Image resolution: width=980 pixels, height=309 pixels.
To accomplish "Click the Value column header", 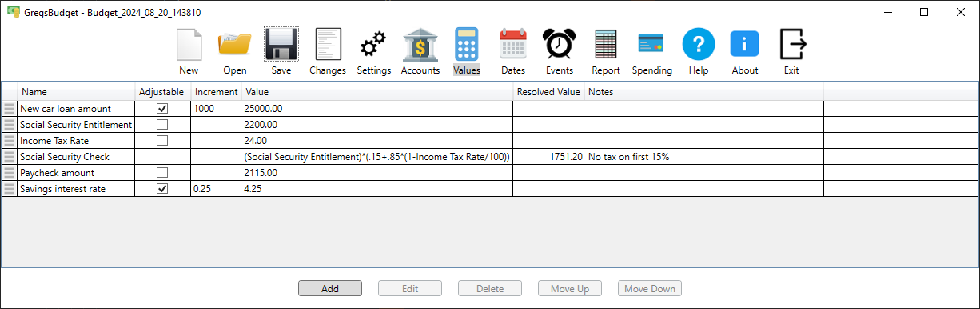I will click(376, 92).
